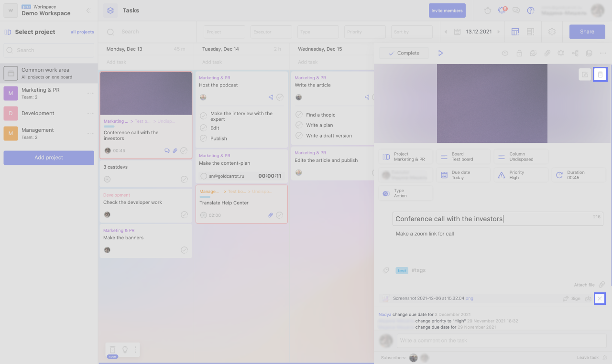Viewport: 612px width, 364px height.
Task: Delete the task cover image
Action: [x=600, y=75]
